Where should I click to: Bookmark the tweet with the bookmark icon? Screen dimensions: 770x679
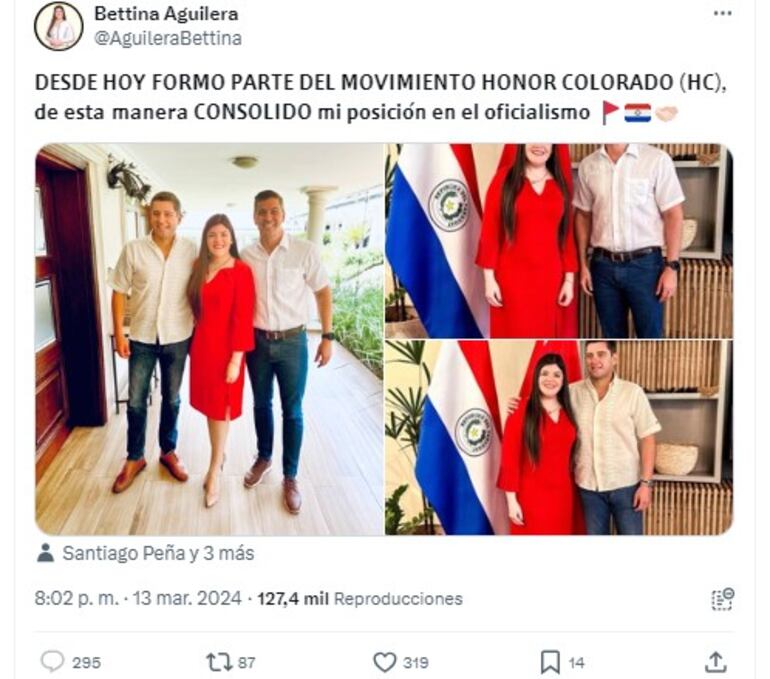click(x=550, y=662)
